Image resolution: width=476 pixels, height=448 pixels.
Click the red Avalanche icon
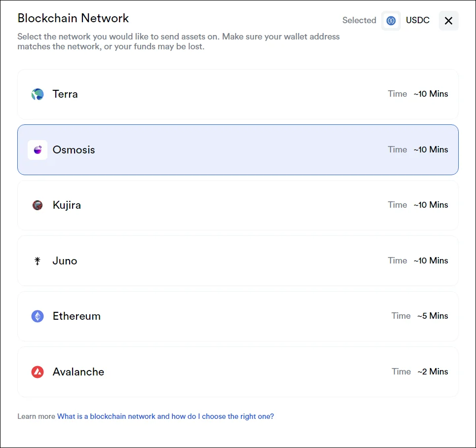click(x=38, y=372)
